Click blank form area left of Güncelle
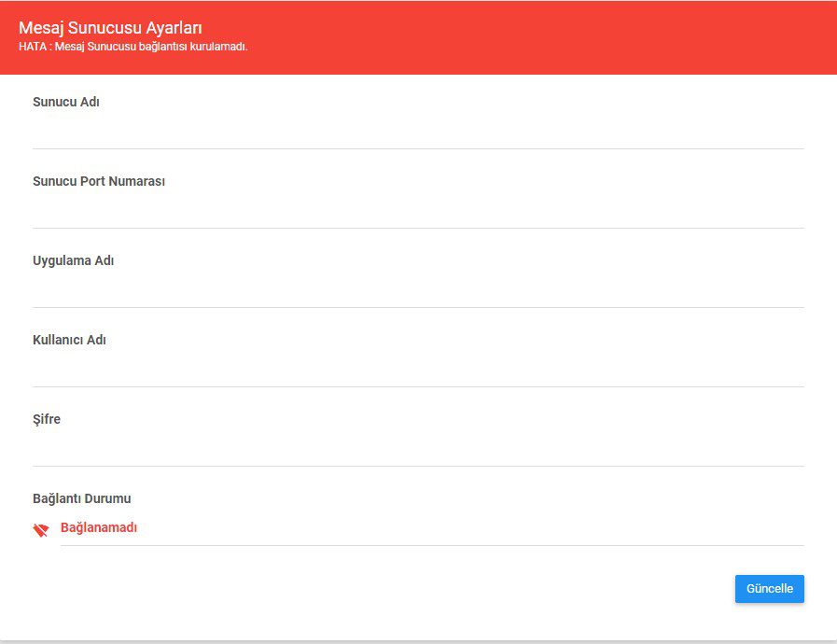This screenshot has width=837, height=644. [x=373, y=589]
